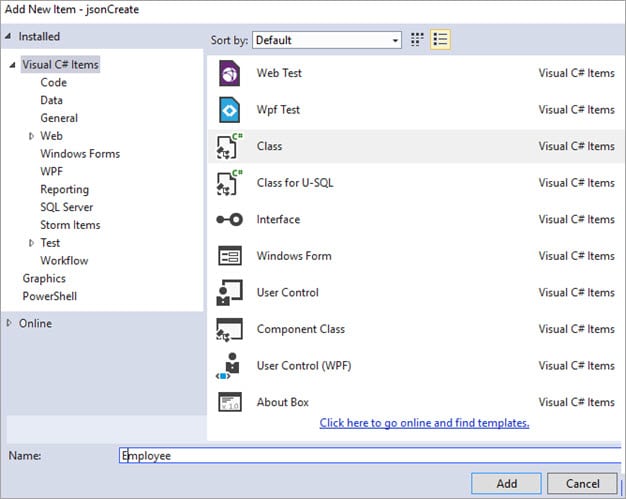Select the About Box template name
Viewport: 626px width, 499px height.
click(x=283, y=402)
